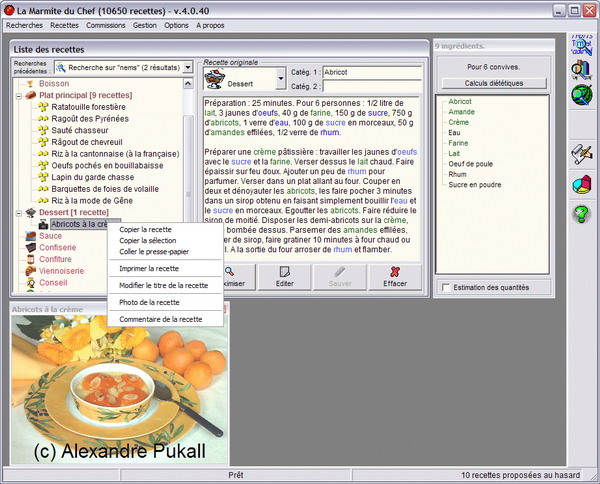This screenshot has height=484, width=600.
Task: Click the camera icon beside Abricots à la crème
Action: coord(44,224)
